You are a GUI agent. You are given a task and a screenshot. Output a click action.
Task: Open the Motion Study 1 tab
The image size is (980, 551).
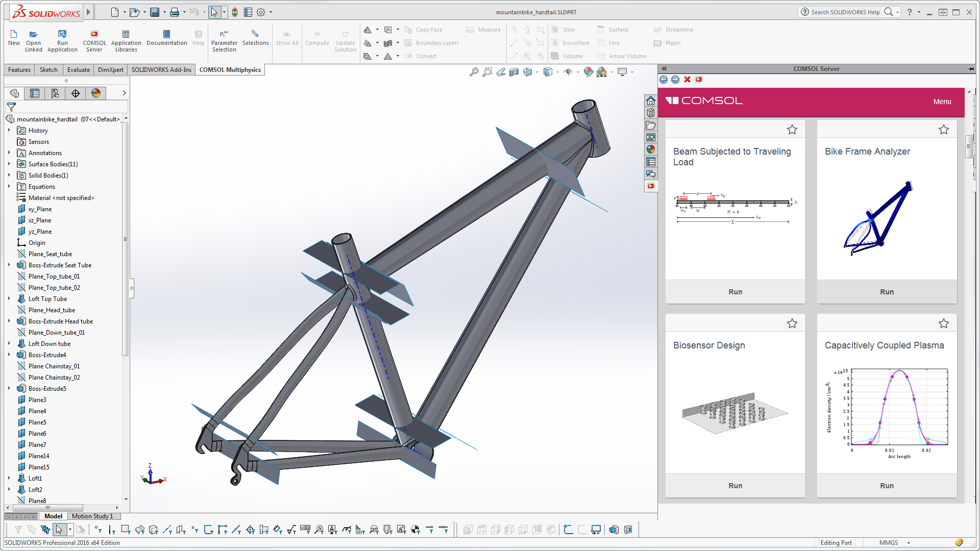pyautogui.click(x=92, y=516)
